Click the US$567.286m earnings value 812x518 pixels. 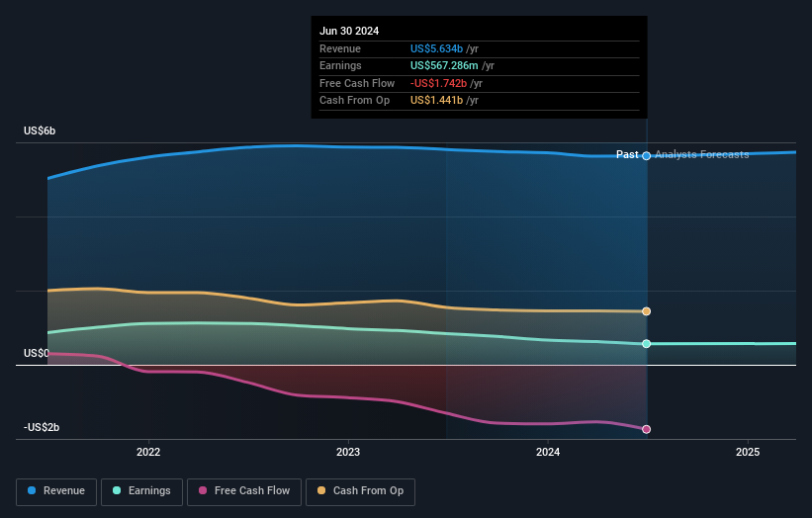click(444, 65)
